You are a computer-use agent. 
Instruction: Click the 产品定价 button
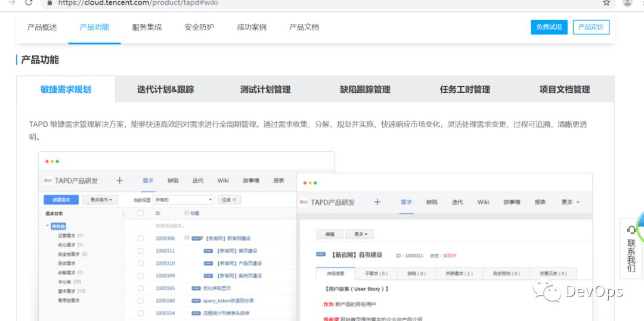point(591,27)
